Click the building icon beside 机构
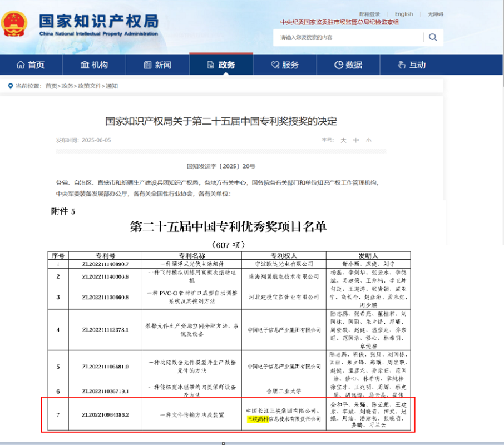Image resolution: width=504 pixels, height=445 pixels. tap(85, 65)
